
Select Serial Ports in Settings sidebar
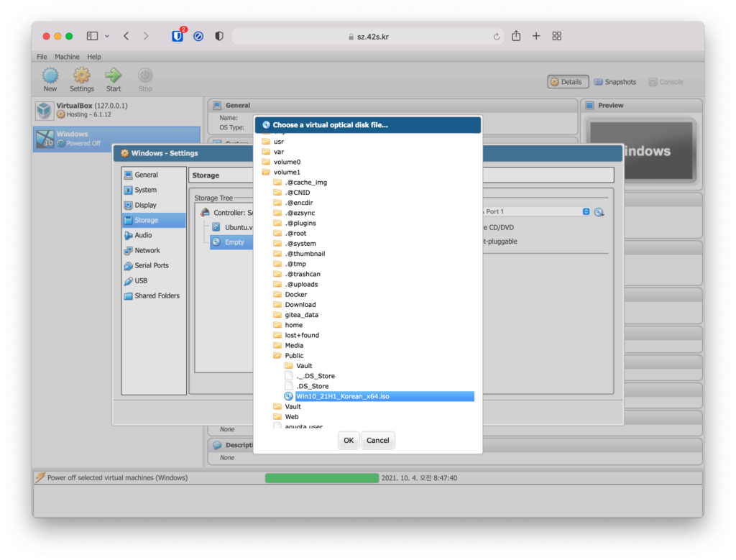[x=154, y=265]
